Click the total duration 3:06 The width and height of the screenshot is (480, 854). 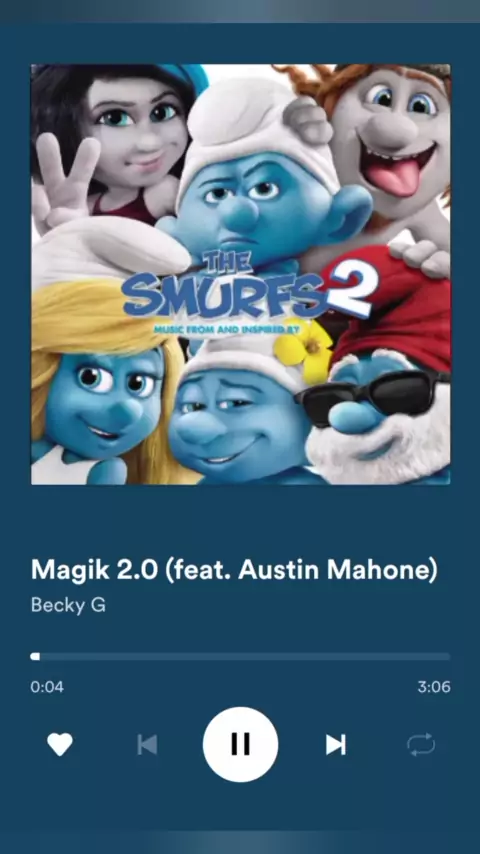point(434,687)
